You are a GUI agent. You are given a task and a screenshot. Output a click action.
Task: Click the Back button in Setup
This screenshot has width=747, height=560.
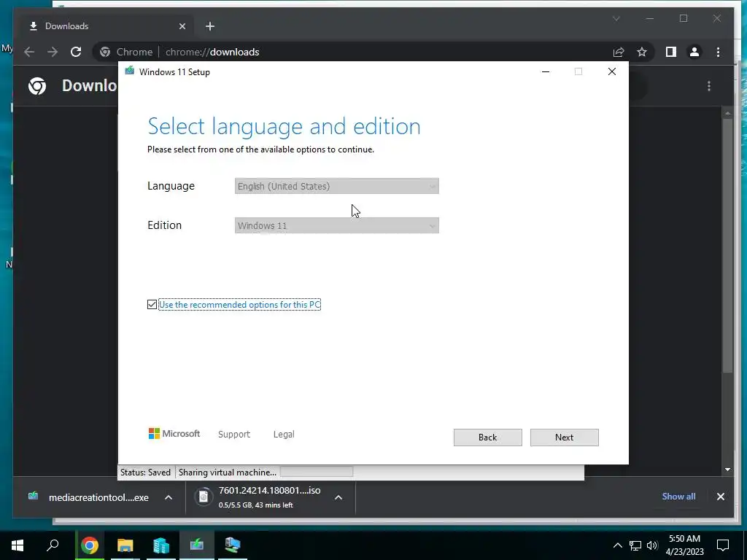coord(487,437)
